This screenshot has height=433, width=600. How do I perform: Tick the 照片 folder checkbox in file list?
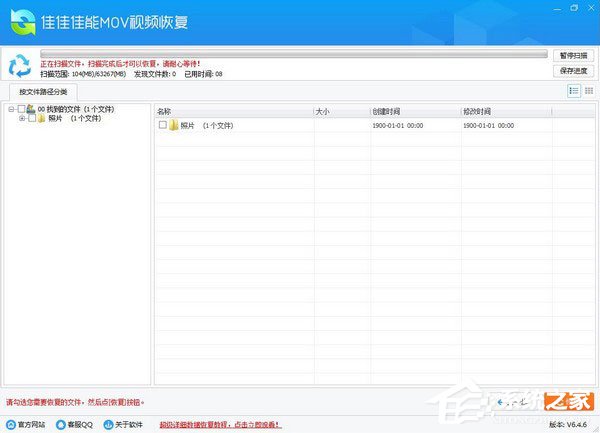tap(162, 126)
